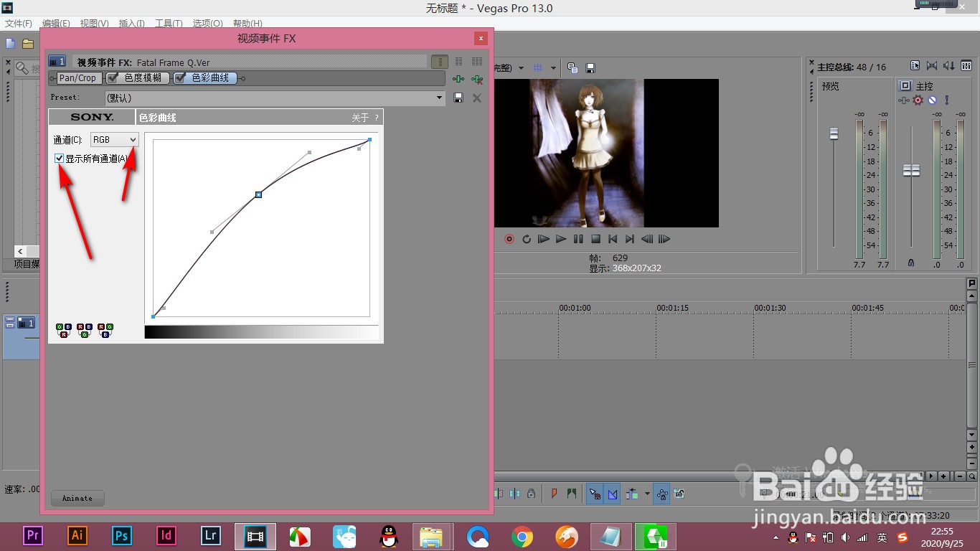The height and width of the screenshot is (551, 980).
Task: Click the blue channel curve preset icon
Action: [105, 330]
